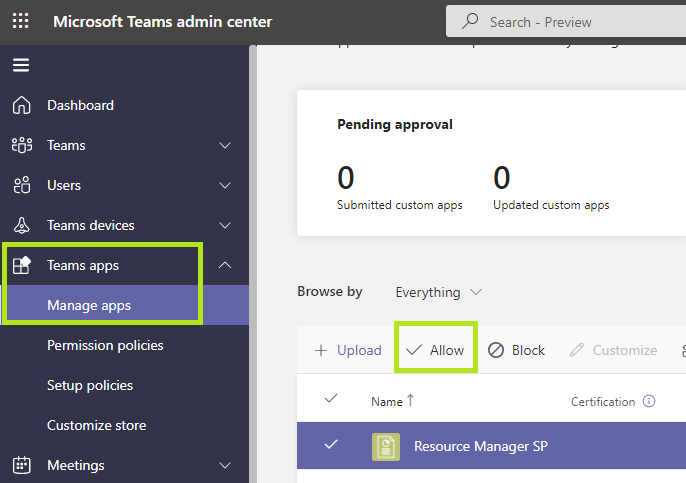686x483 pixels.
Task: Uncheck the Resource Manager SP row checkbox
Action: tap(331, 444)
